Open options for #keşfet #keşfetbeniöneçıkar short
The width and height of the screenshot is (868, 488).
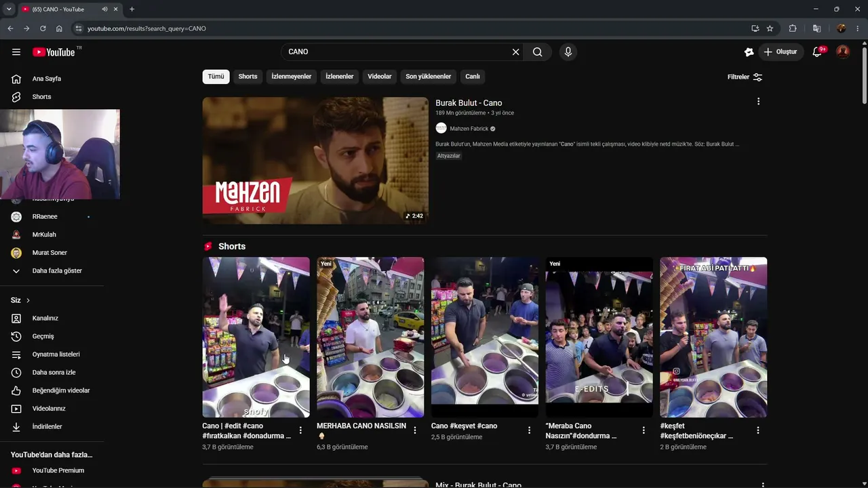758,430
